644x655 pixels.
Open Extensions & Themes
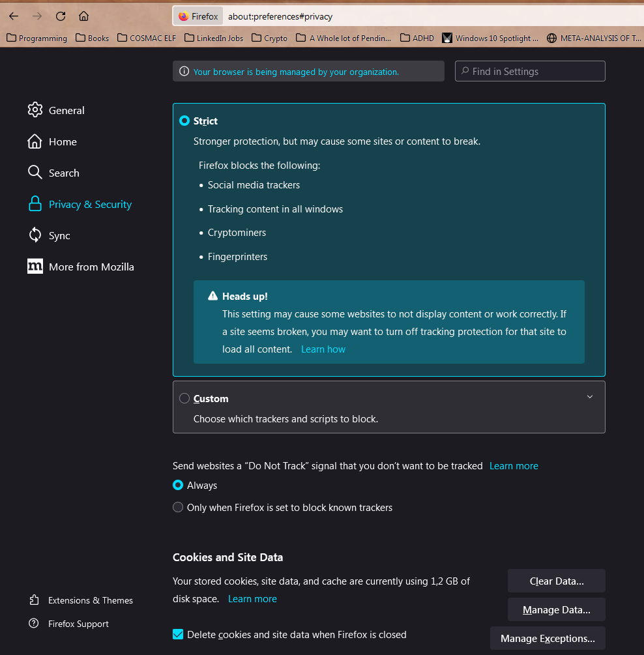(81, 600)
